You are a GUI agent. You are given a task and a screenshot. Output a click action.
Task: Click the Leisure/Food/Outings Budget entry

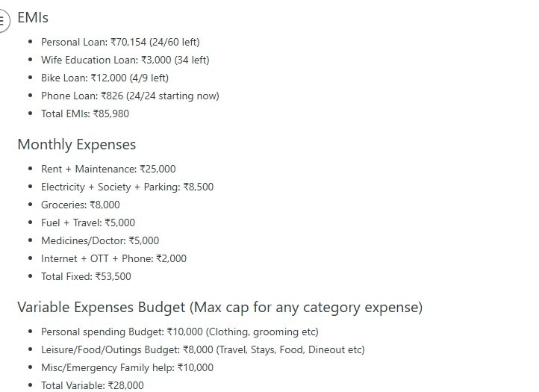(x=203, y=349)
